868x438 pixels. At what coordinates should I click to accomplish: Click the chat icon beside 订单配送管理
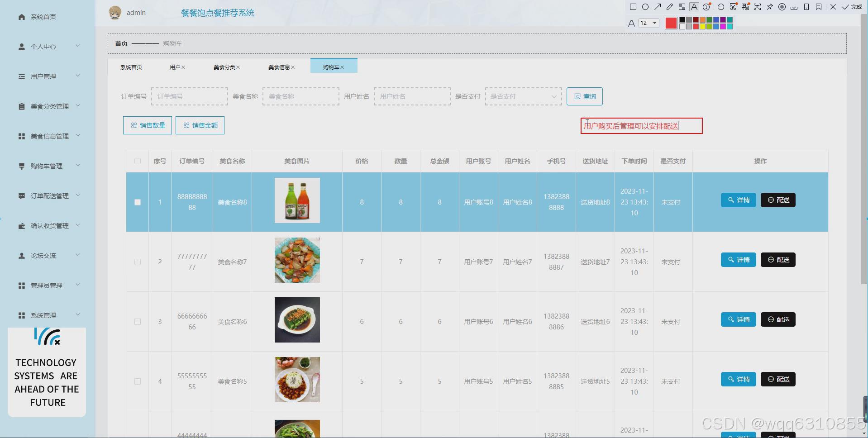(21, 196)
